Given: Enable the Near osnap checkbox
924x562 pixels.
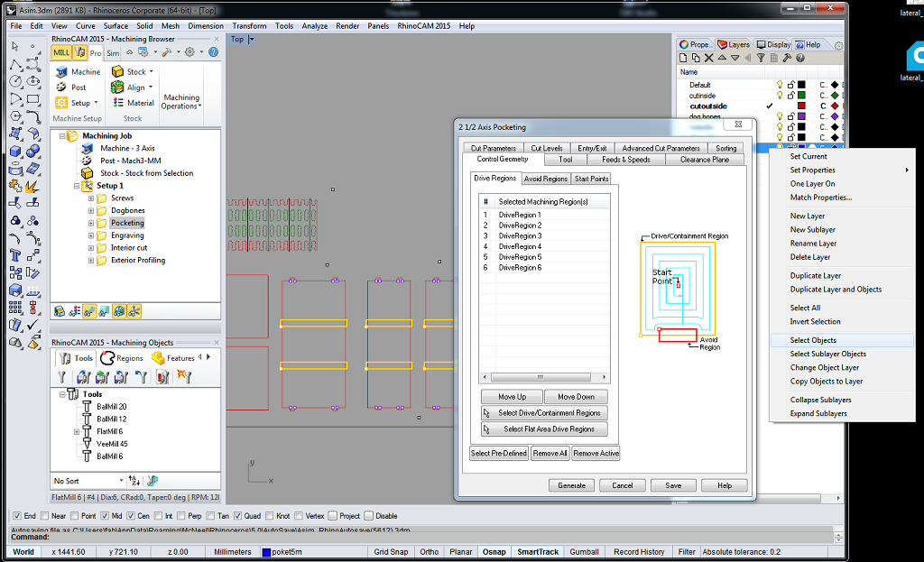Looking at the screenshot, I should click(x=45, y=516).
